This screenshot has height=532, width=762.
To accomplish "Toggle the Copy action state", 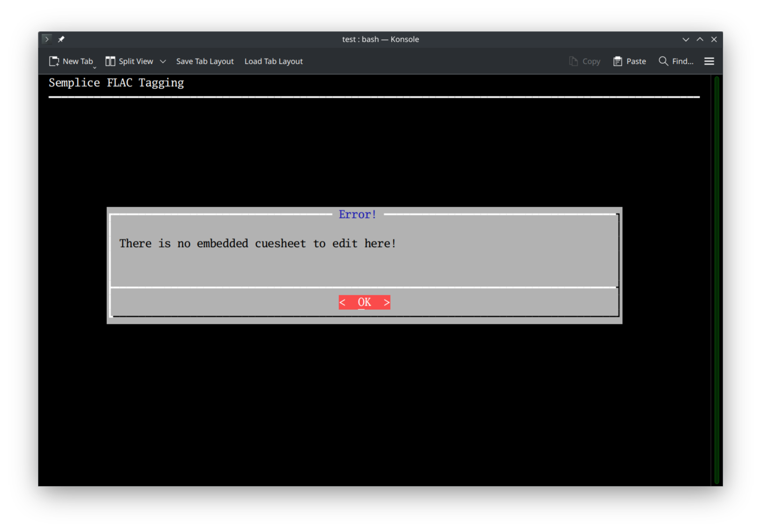I will [584, 61].
